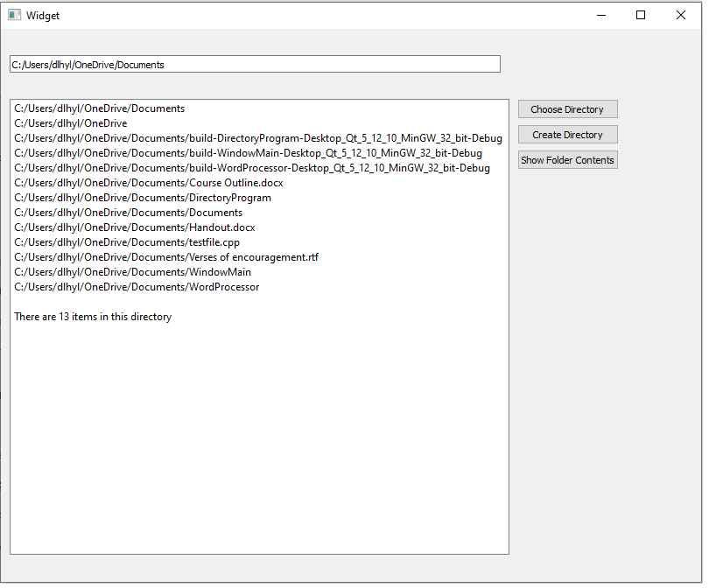Image resolution: width=709 pixels, height=588 pixels.
Task: Select the first Documents path at top of list
Action: [99, 108]
